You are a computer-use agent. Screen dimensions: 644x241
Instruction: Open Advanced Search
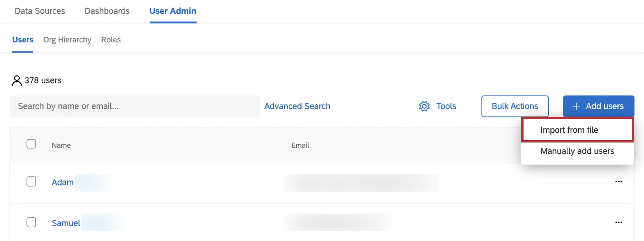click(x=297, y=106)
